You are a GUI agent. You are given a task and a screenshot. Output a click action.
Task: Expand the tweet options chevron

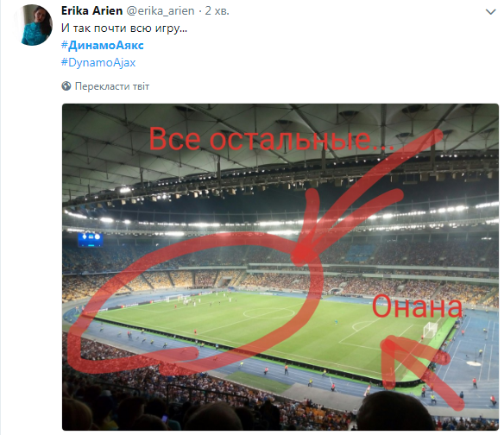pos(490,12)
